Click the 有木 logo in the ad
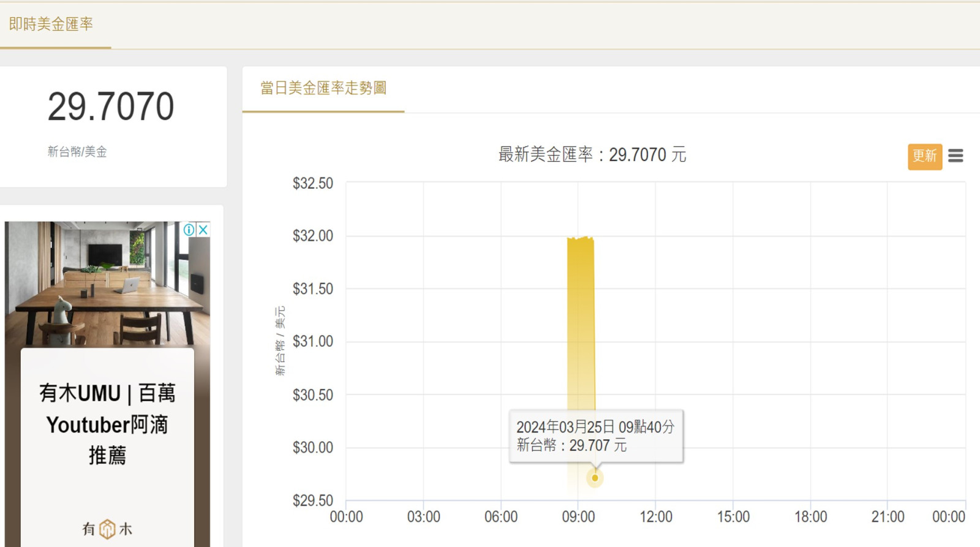Screen dimensions: 980x547 (x=107, y=529)
